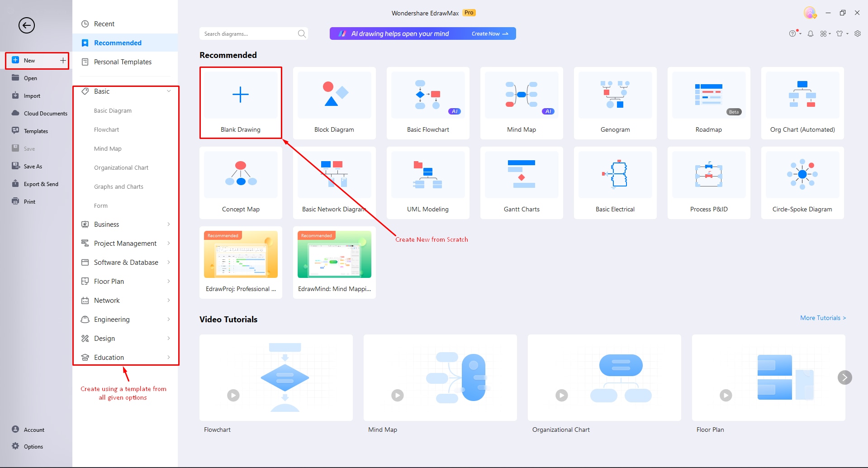Expand the Floor Plan category
Viewport: 868px width, 468px height.
click(x=169, y=281)
